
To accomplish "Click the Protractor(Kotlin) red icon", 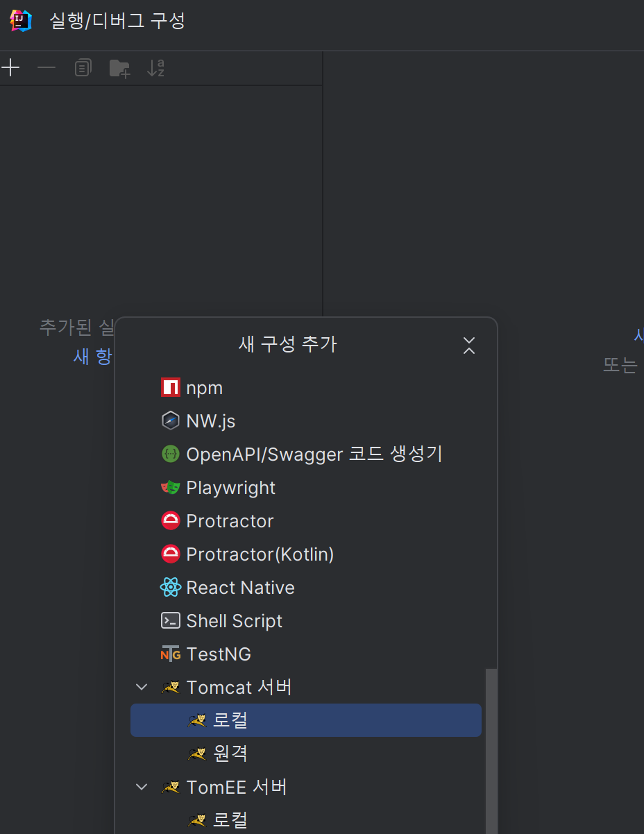I will [x=171, y=554].
